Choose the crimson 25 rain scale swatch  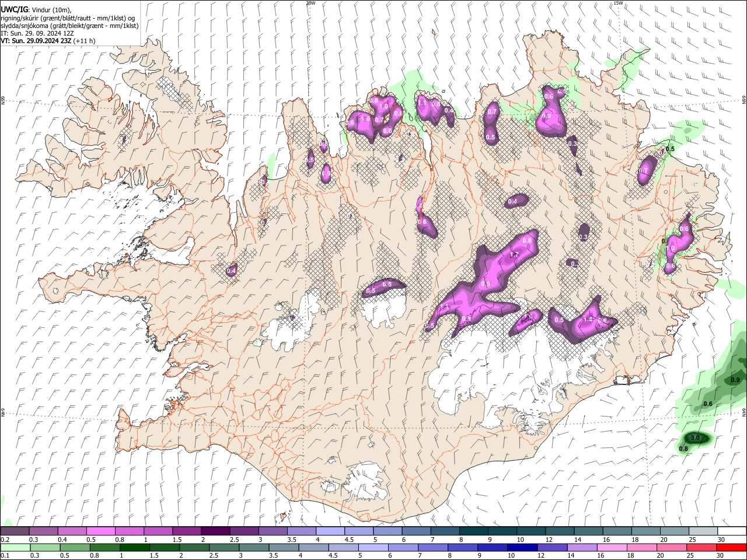pos(701,547)
